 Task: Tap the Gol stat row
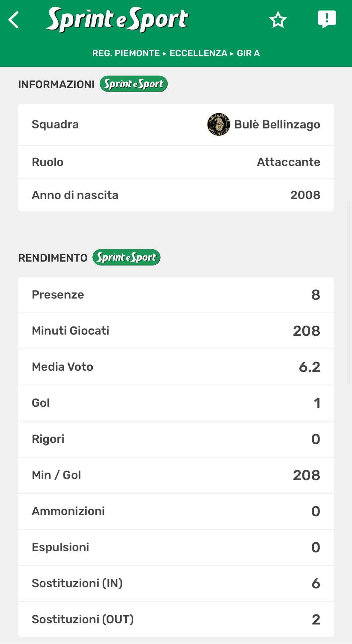(x=176, y=403)
